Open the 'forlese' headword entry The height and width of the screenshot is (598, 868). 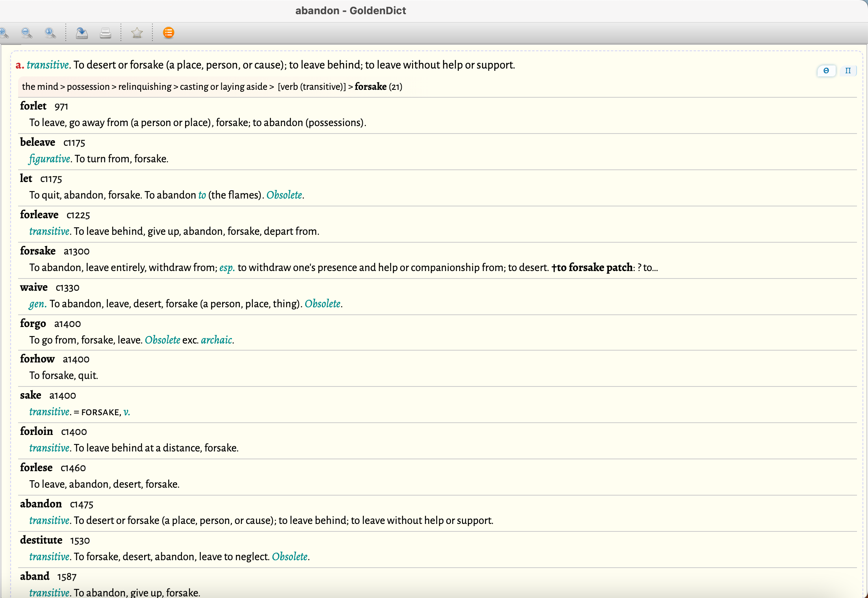tap(36, 468)
